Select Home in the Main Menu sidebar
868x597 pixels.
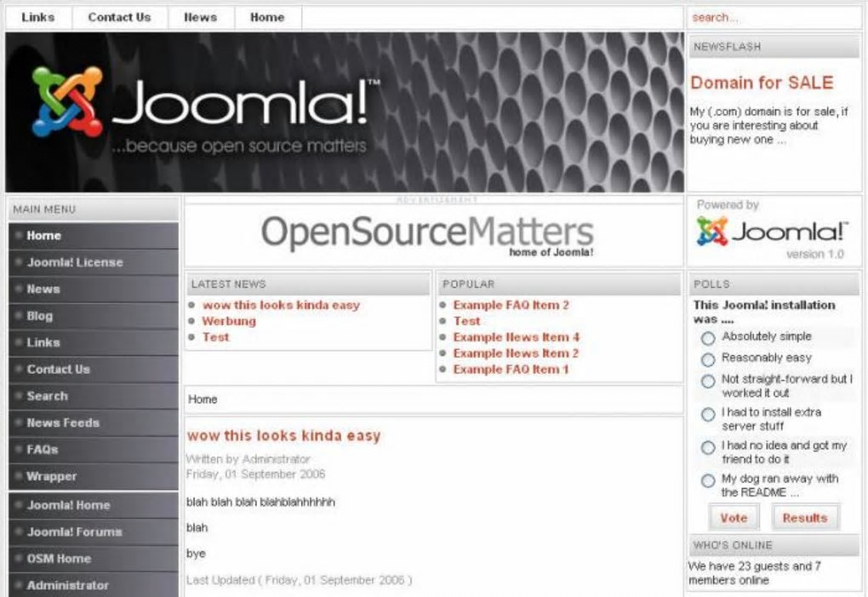click(x=94, y=236)
